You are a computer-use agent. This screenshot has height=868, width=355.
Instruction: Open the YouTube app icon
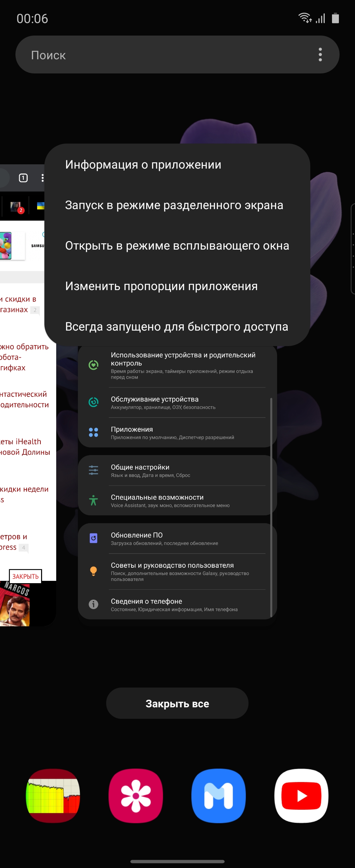pos(301,795)
